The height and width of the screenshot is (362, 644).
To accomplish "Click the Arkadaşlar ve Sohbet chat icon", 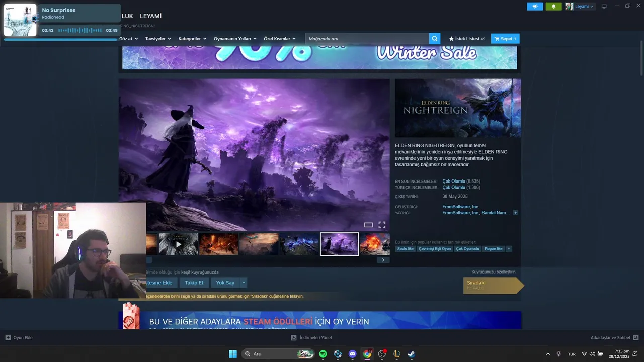I will pos(636,337).
